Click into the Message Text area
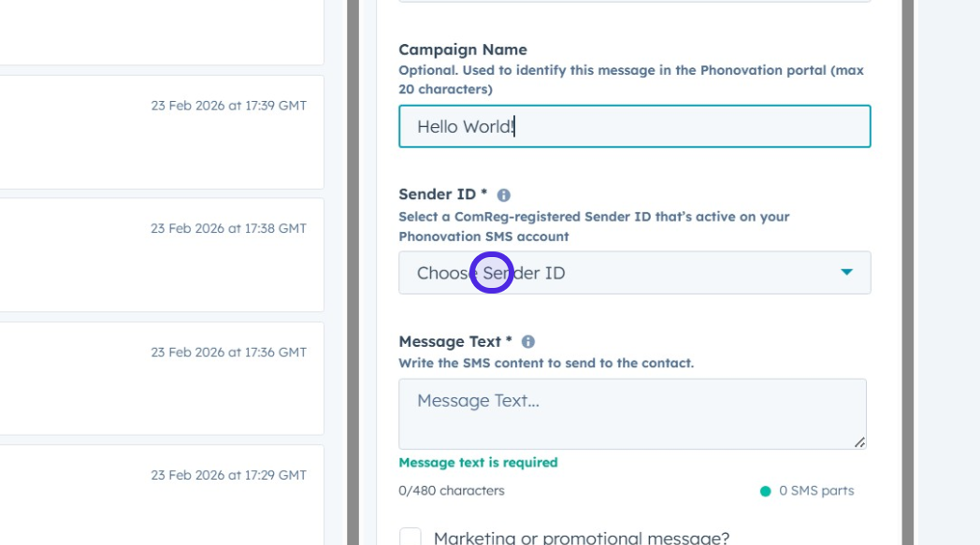Viewport: 980px width, 545px height. (632, 413)
